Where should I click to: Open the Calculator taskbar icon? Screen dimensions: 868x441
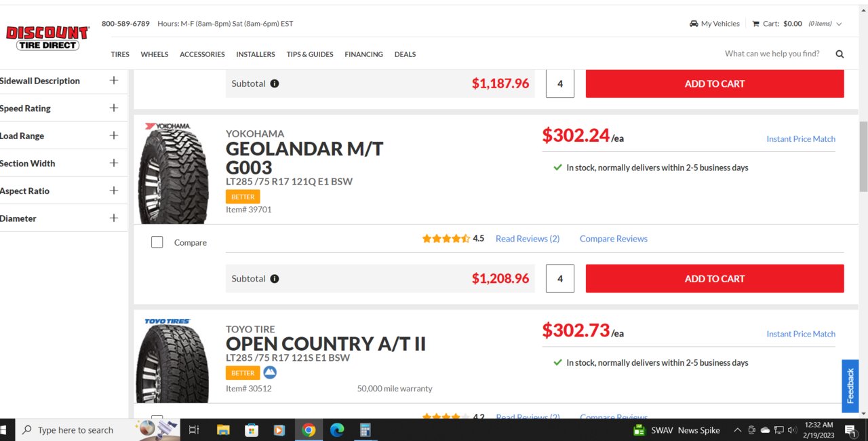click(366, 430)
